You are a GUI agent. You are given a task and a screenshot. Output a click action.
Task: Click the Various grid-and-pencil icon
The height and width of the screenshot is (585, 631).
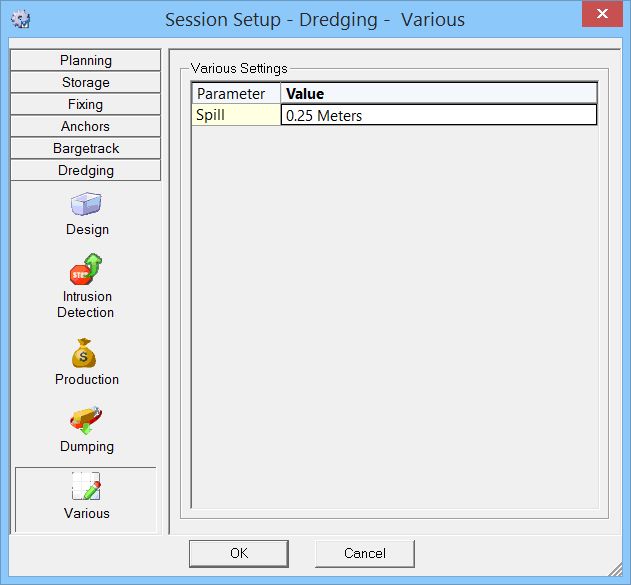[86, 486]
